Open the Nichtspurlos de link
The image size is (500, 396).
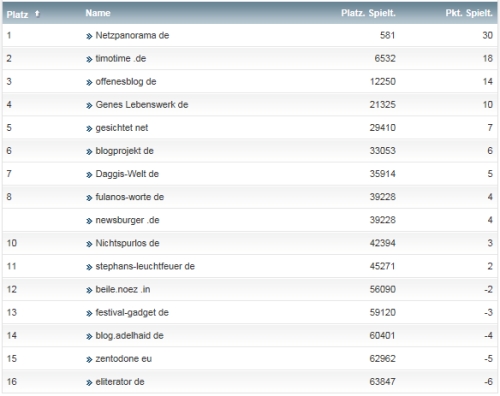point(127,243)
